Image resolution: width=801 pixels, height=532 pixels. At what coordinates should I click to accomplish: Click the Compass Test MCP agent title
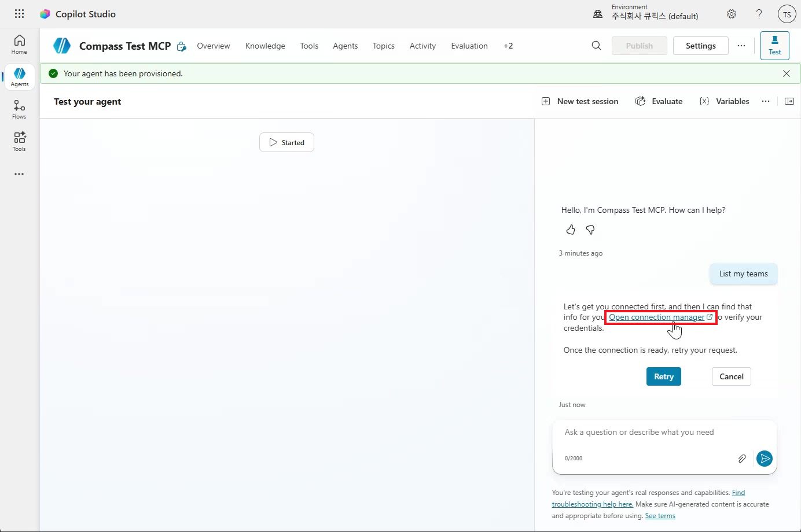click(125, 46)
